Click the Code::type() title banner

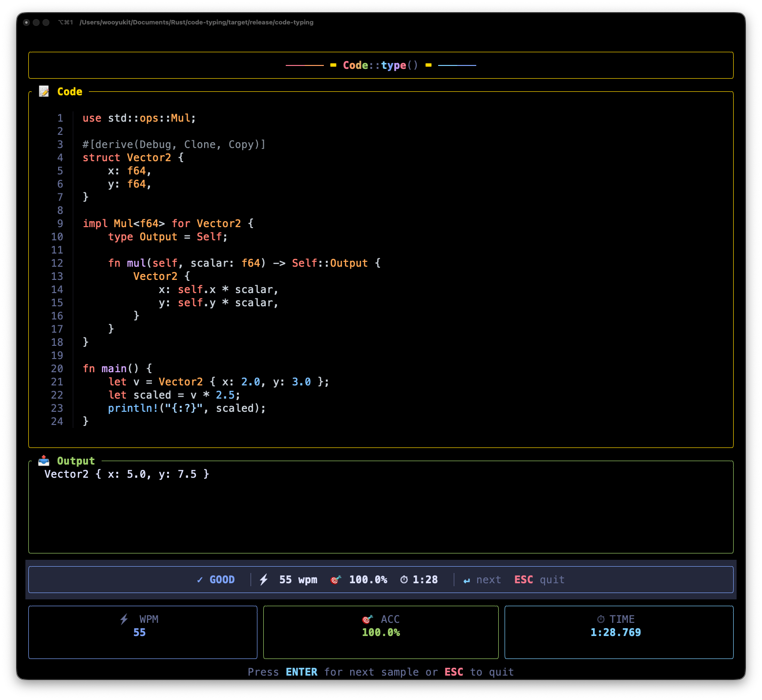coord(381,65)
